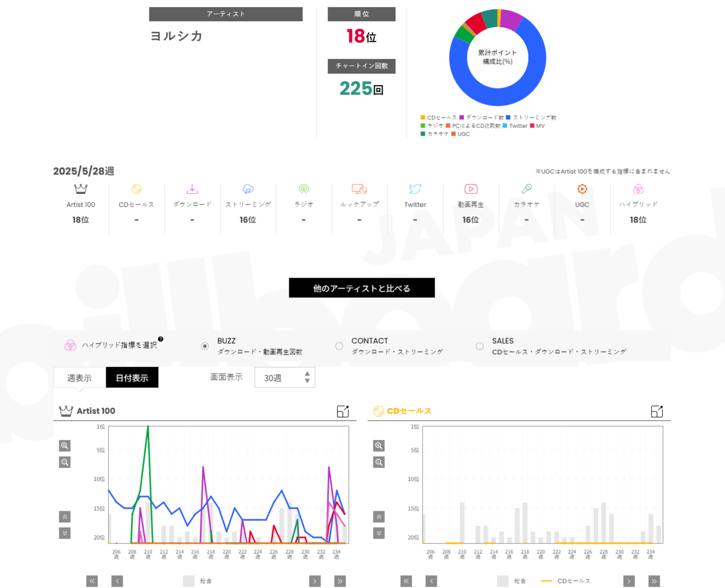Viewport: 725px width, 588px height.
Task: Select the BUZZ radio button
Action: [x=205, y=346]
